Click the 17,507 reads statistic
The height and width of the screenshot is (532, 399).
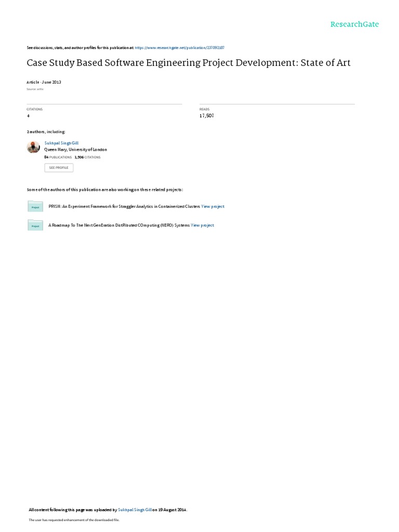point(207,116)
